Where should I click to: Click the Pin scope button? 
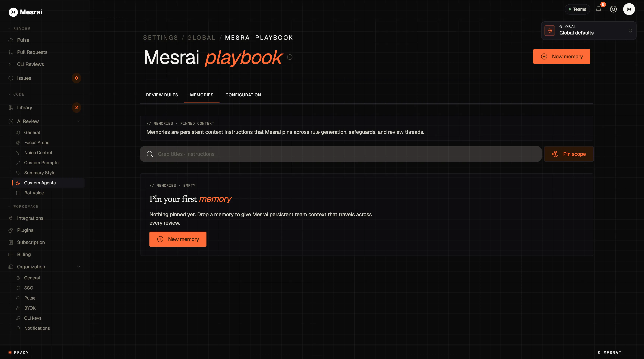click(x=569, y=154)
